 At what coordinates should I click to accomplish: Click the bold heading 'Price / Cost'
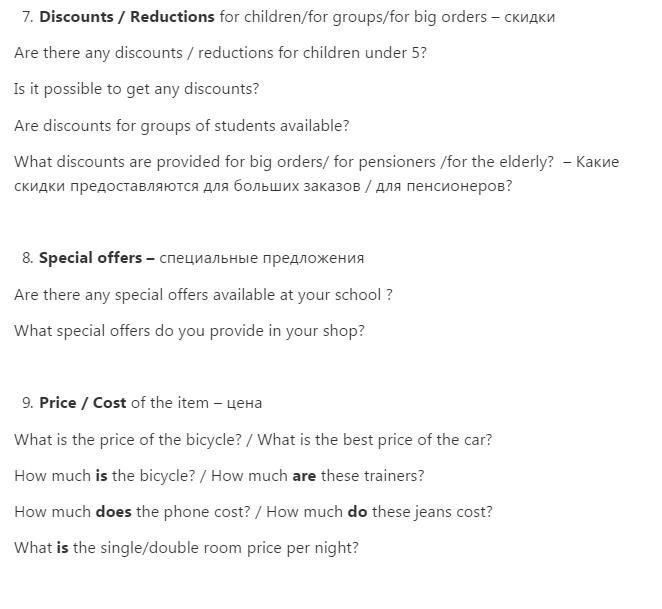click(83, 403)
